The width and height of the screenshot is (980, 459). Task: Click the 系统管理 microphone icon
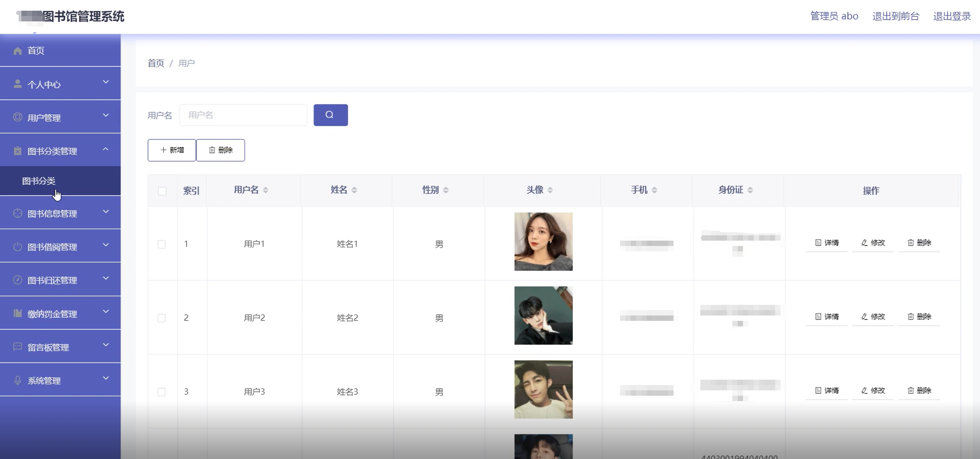click(x=17, y=380)
